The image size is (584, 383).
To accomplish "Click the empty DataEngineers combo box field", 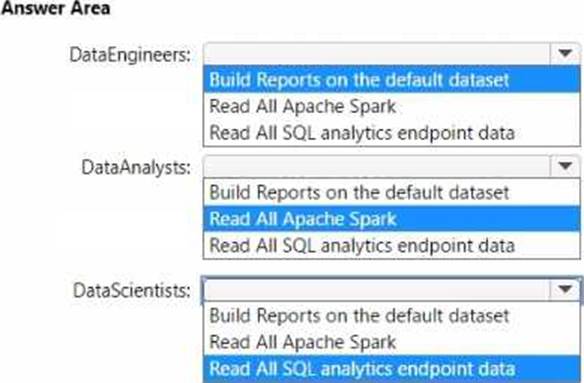I will tap(377, 54).
